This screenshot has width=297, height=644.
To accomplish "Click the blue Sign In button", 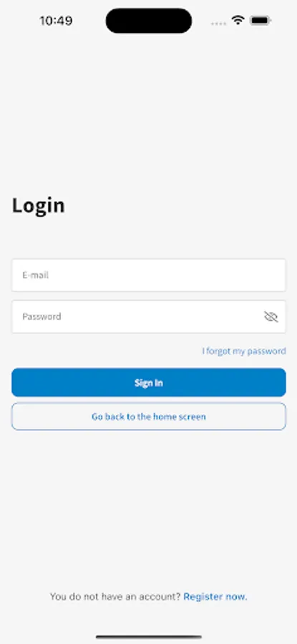I will coord(149,382).
